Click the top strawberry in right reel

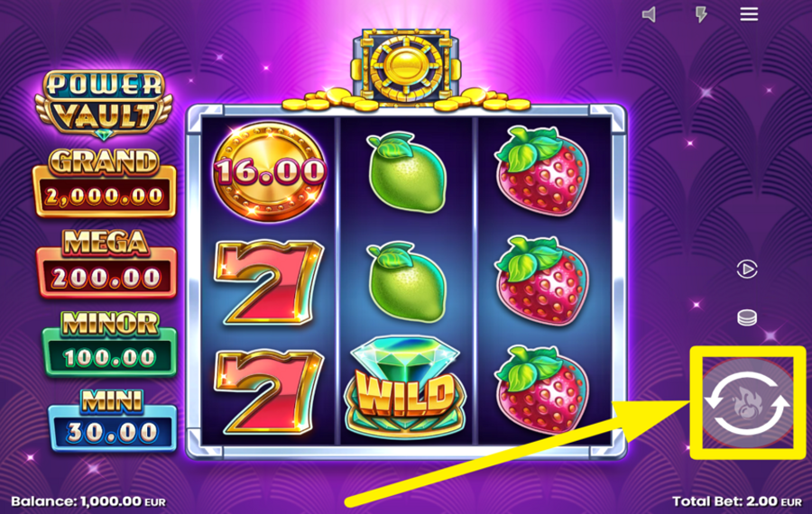pyautogui.click(x=542, y=170)
